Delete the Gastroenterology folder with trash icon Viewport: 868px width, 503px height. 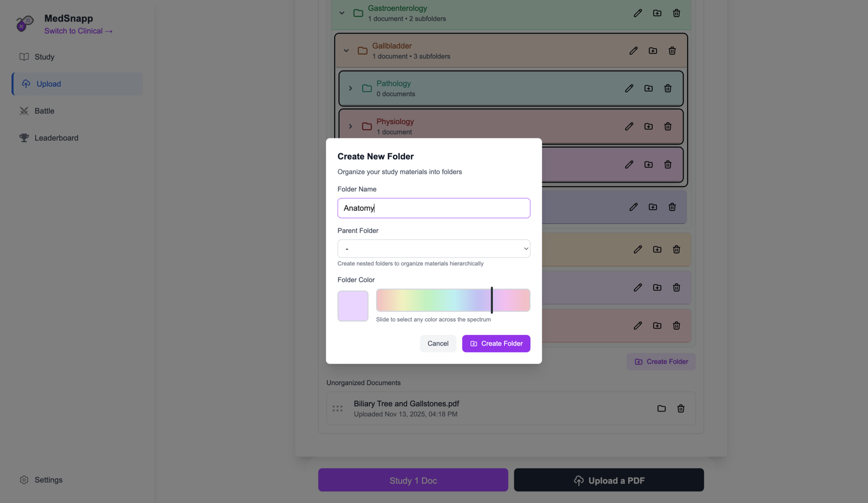point(676,13)
